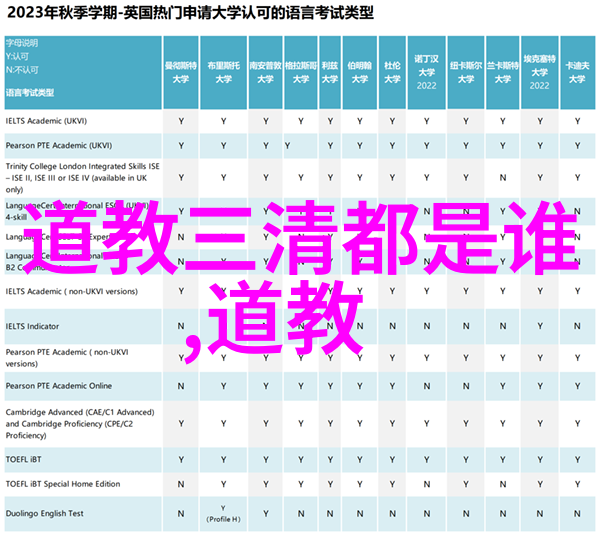Select the 诺丁汉大学 2022 column header
This screenshot has height=536, width=600.
click(426, 72)
